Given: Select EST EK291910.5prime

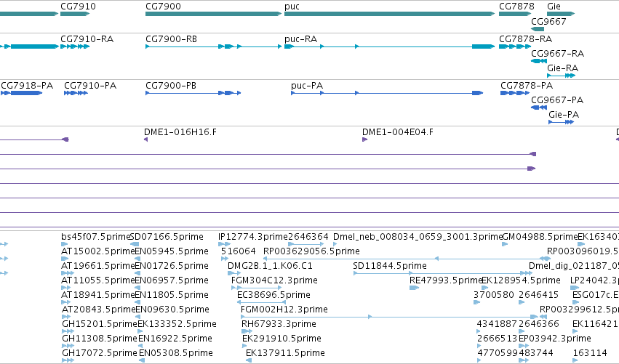Looking at the screenshot, I should 281,339.
